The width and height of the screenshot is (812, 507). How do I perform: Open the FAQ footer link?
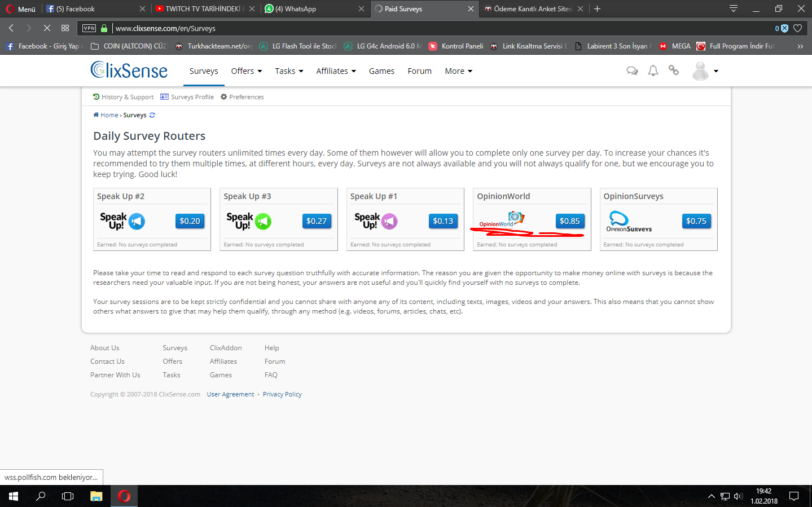click(271, 375)
